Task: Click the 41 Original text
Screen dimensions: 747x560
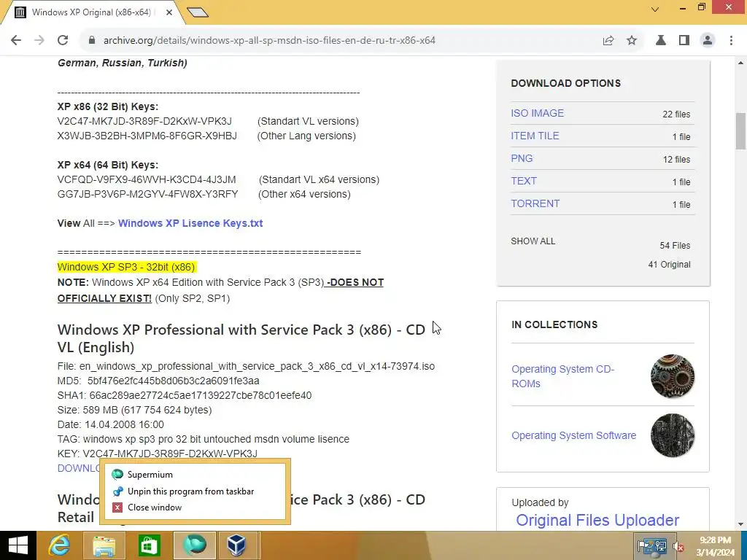Action: pos(669,265)
